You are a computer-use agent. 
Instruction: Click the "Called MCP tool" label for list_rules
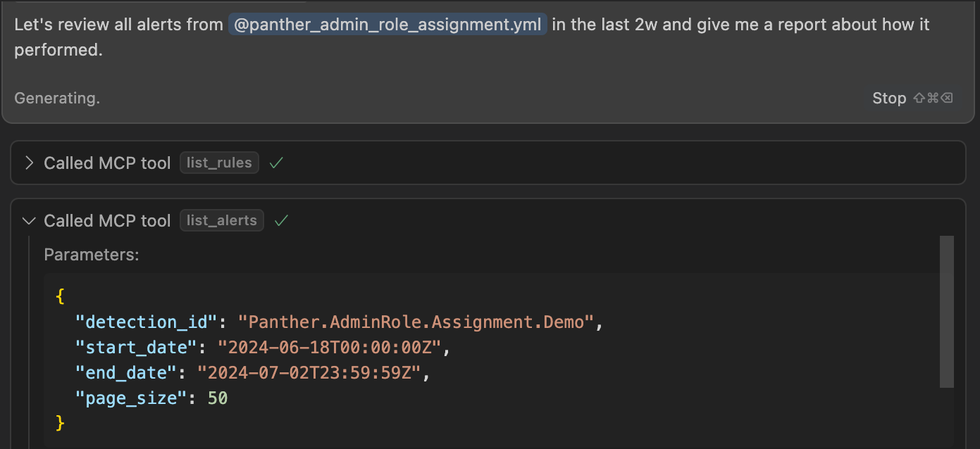107,163
